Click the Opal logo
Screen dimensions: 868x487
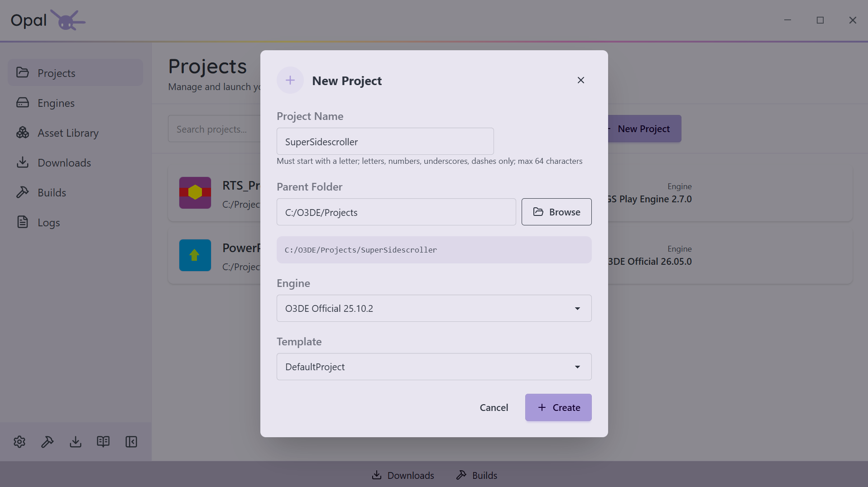48,20
